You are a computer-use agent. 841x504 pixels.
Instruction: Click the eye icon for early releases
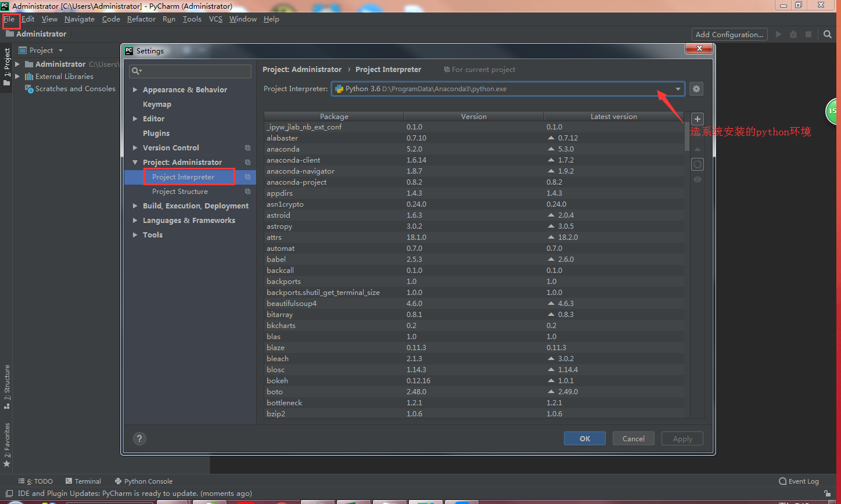698,179
